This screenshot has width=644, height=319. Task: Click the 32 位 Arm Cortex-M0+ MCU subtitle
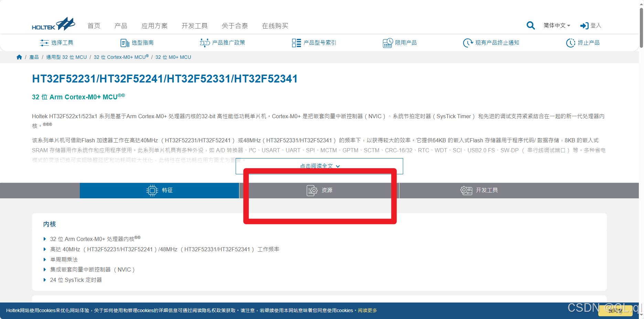(78, 97)
